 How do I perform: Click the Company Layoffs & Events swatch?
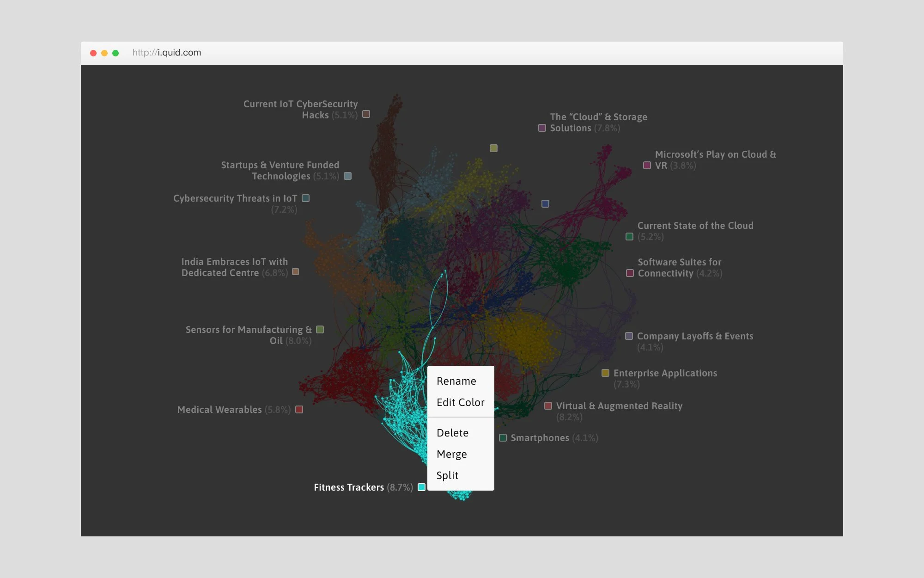629,336
